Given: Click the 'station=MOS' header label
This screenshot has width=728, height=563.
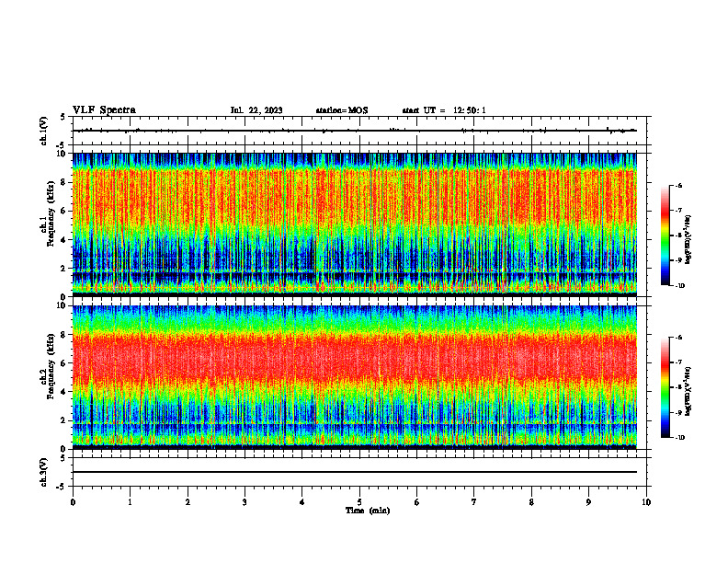Looking at the screenshot, I should coord(342,110).
